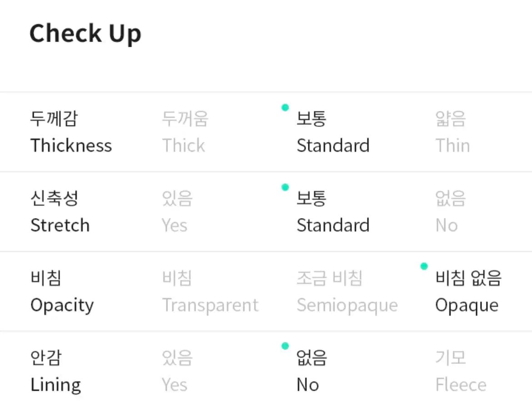
Task: Click the green dot beside Lining No
Action: [286, 346]
